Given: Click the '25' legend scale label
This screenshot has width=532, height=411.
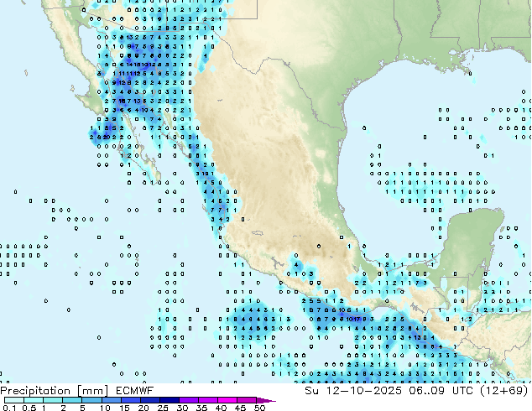Looking at the screenshot, I should point(163,408).
